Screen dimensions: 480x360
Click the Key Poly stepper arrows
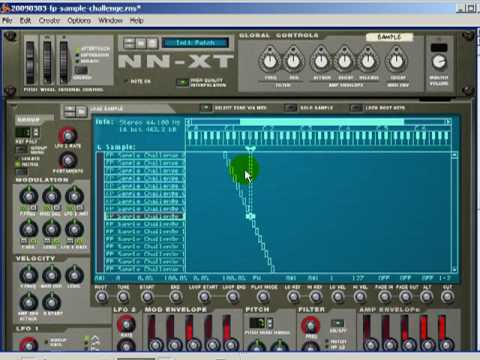point(36,132)
